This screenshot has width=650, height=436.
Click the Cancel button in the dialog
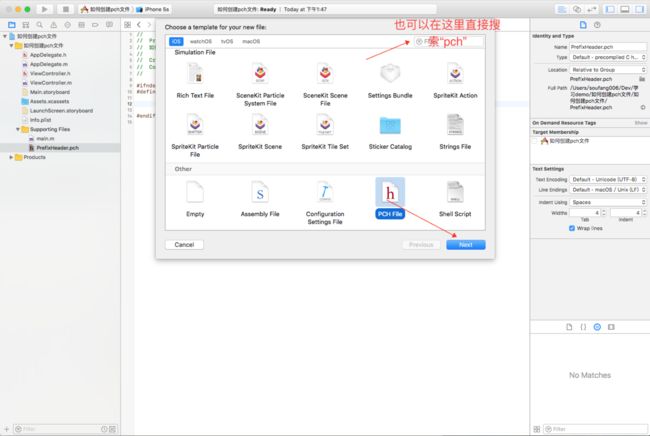[184, 245]
